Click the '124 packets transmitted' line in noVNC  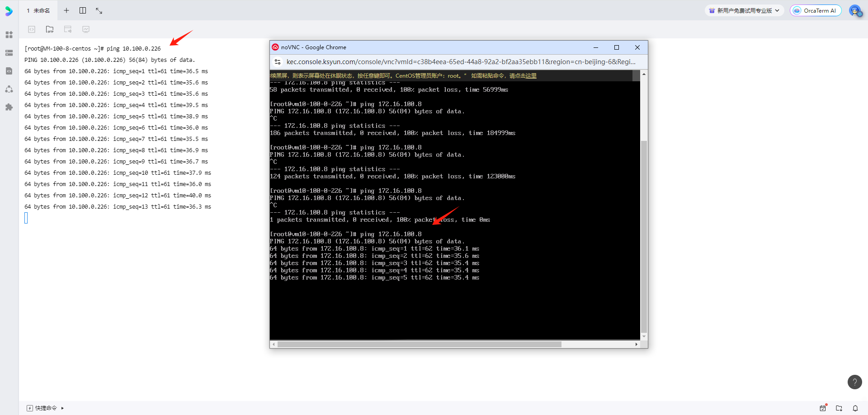392,177
